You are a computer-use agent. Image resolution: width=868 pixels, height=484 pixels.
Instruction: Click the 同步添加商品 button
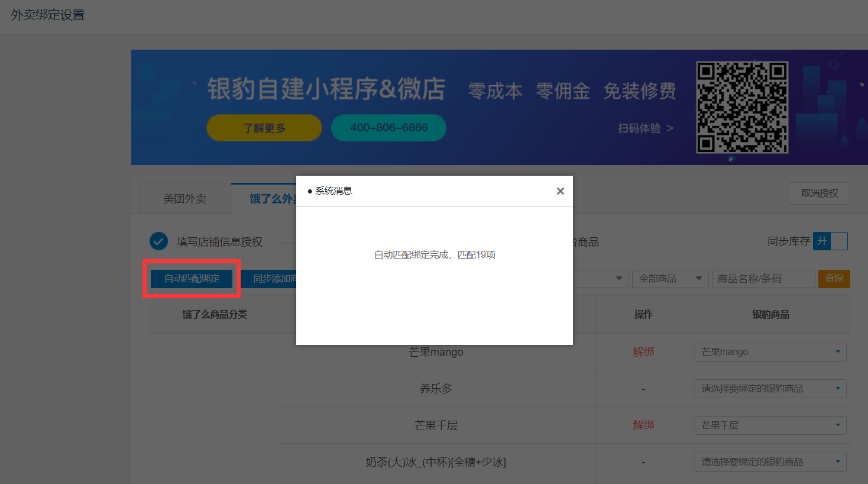pos(269,279)
